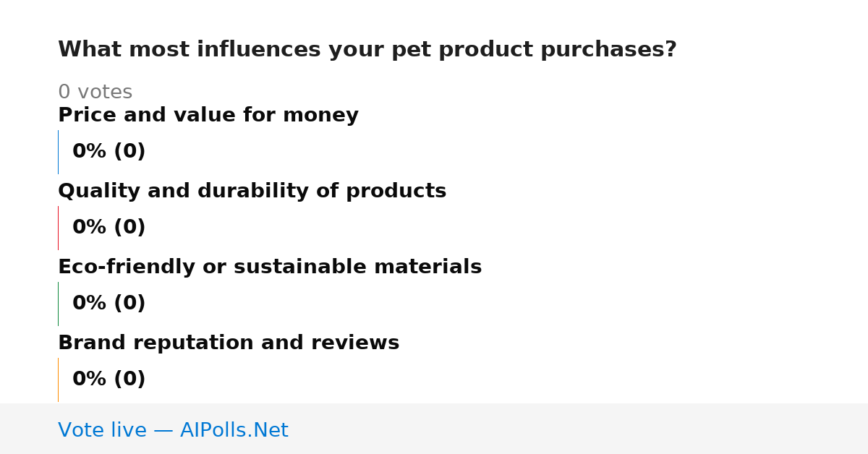868x454 pixels.
Task: Click the 0 votes total counter
Action: tap(95, 93)
